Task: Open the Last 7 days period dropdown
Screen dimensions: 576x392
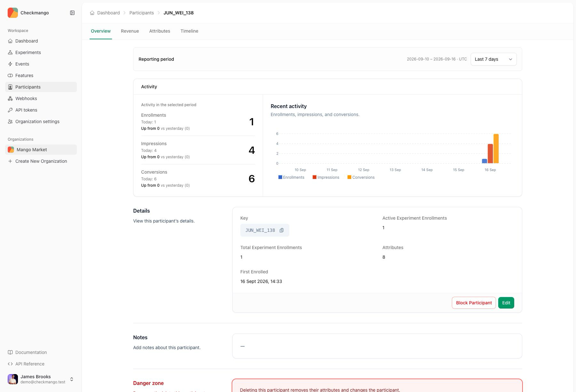Action: (x=493, y=59)
